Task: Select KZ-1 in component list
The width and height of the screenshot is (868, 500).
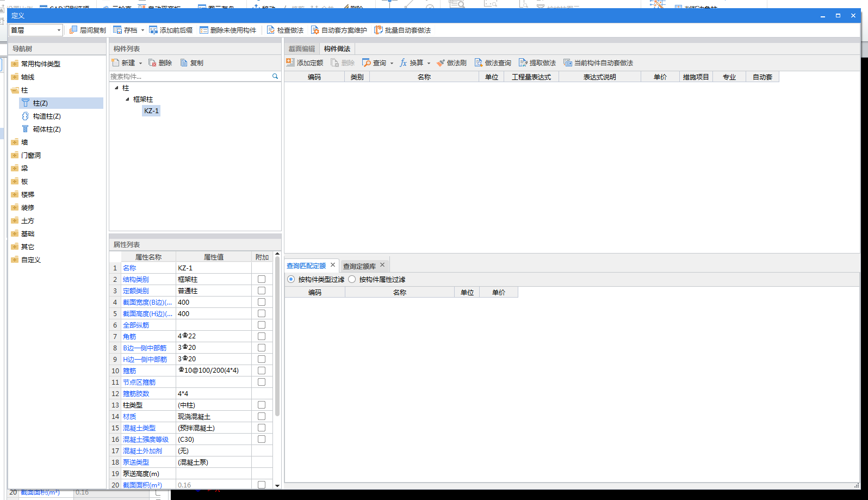Action: [x=152, y=110]
